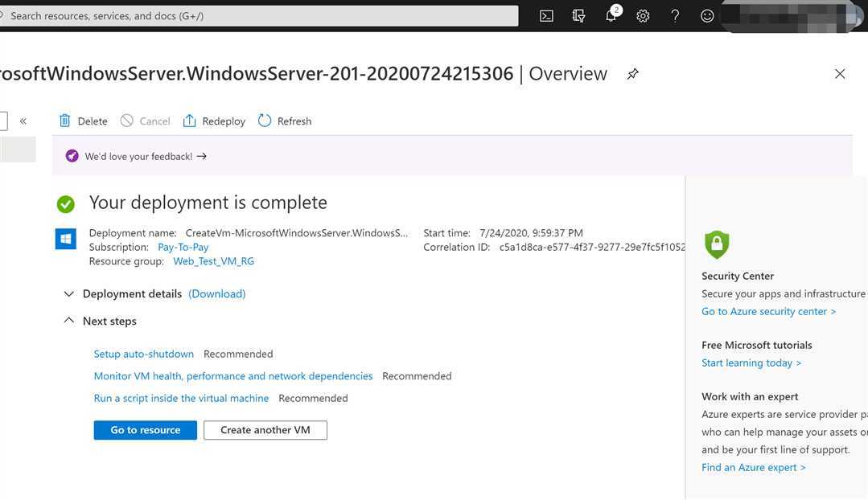This screenshot has width=868, height=500.
Task: Click the Cancel toolbar button
Action: pos(146,121)
